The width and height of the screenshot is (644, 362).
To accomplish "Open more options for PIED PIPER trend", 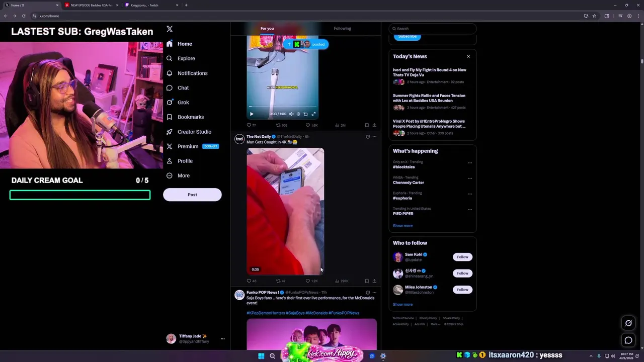I will pyautogui.click(x=470, y=210).
